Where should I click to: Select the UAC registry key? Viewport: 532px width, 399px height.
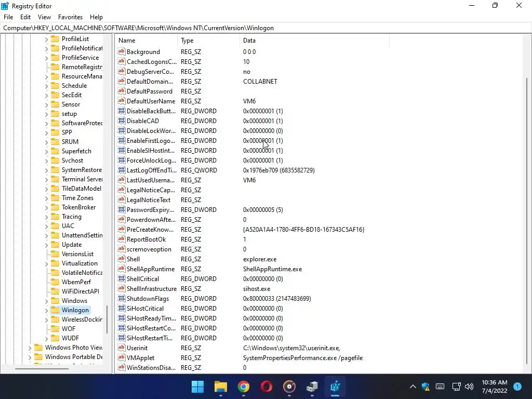68,225
